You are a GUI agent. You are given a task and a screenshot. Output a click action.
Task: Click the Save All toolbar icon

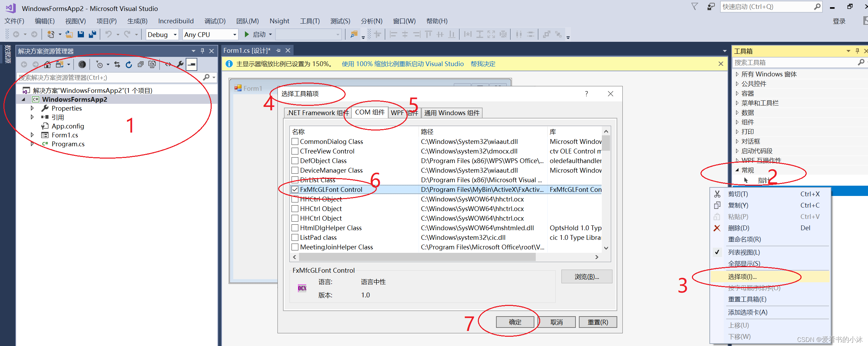(x=92, y=34)
